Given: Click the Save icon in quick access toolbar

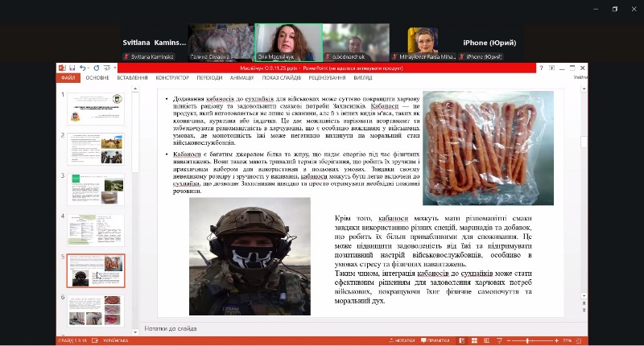Looking at the screenshot, I should [73, 68].
